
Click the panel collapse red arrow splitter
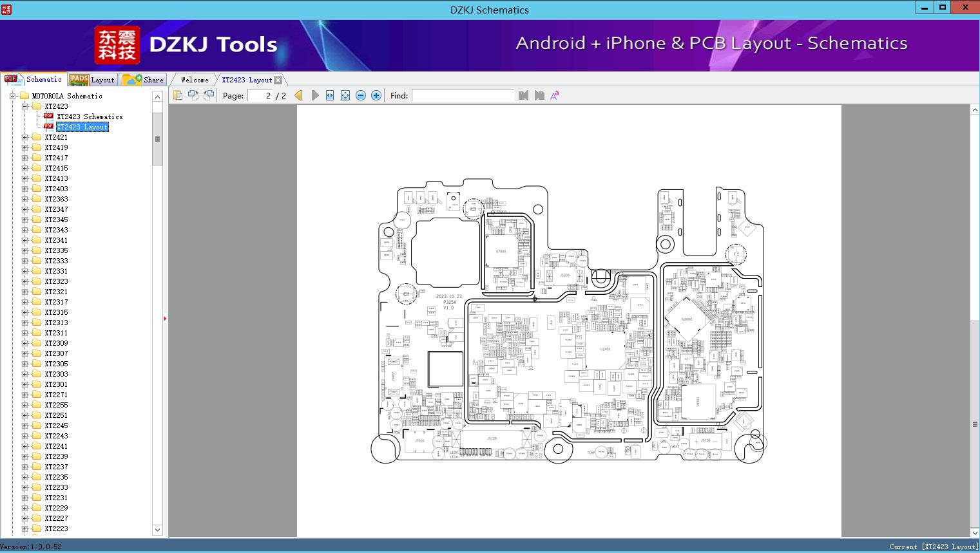pyautogui.click(x=165, y=318)
